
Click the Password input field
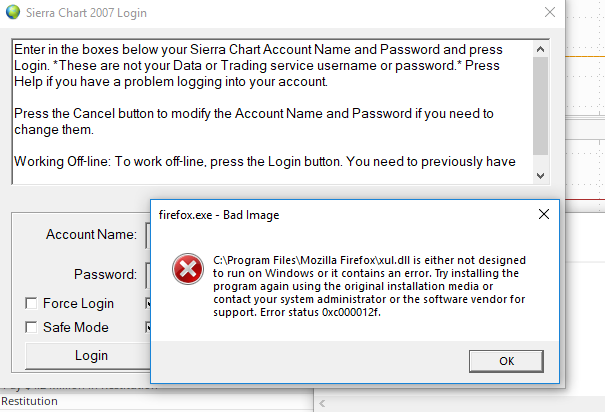(146, 274)
